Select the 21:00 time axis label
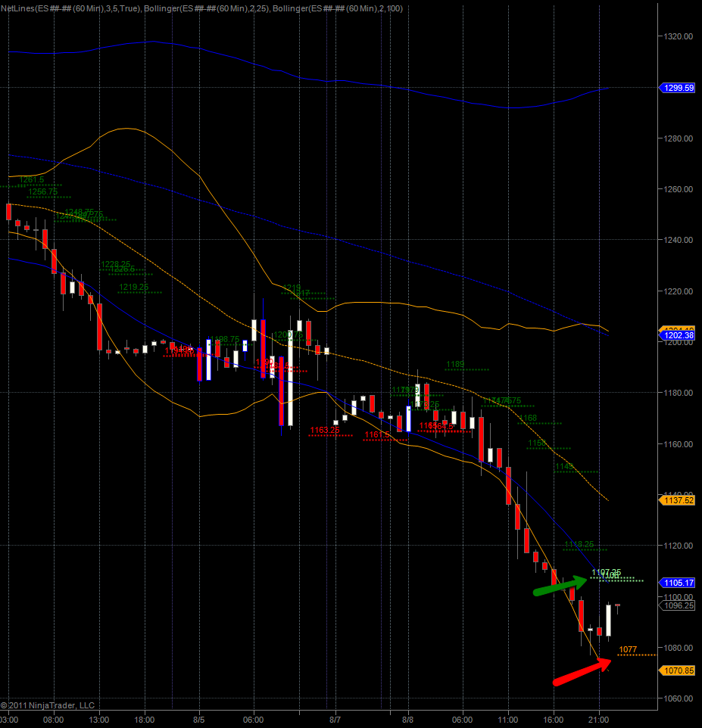The height and width of the screenshot is (728, 702). click(598, 720)
